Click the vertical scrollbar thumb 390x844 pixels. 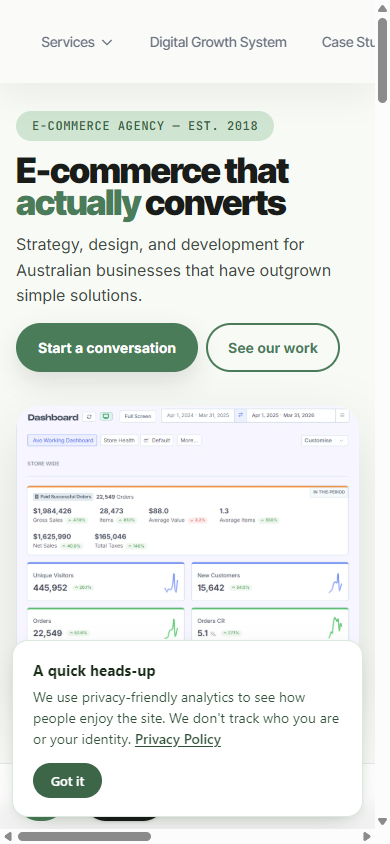382,60
